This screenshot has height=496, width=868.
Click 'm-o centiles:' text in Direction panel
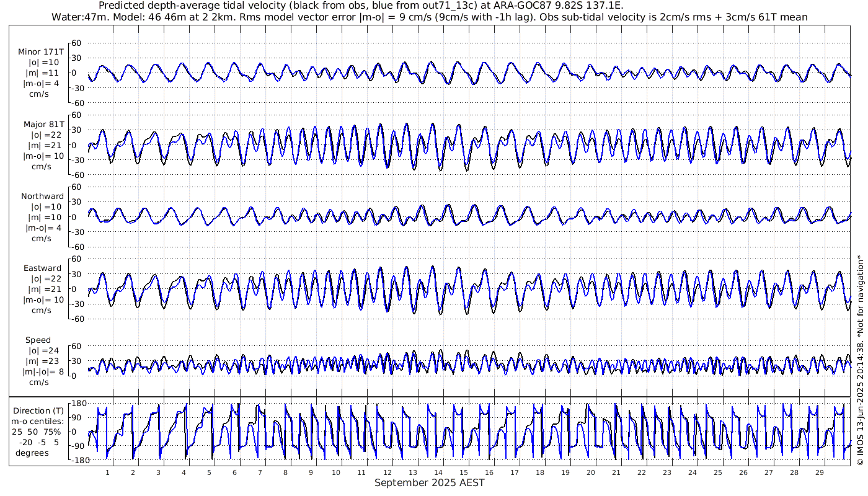pos(38,421)
